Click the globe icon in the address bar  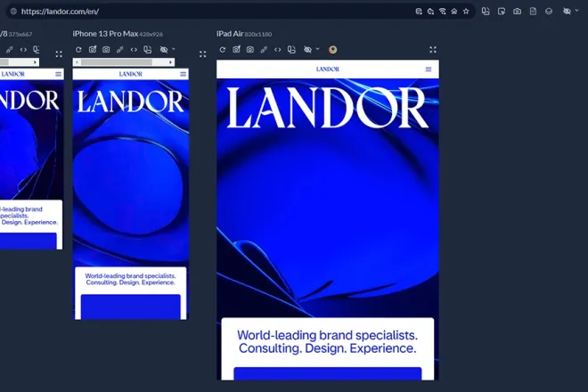tap(13, 12)
